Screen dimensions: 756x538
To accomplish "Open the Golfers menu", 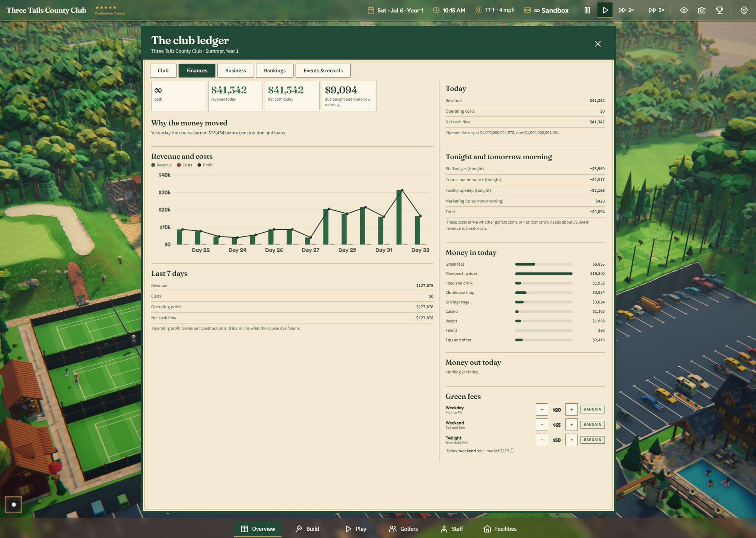I will coord(403,529).
